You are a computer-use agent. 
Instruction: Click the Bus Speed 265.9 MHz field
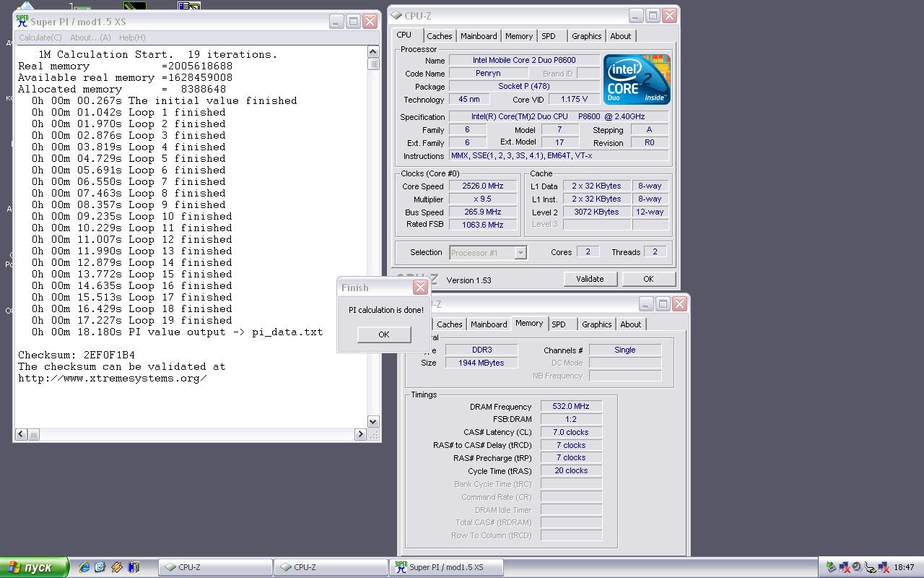tap(484, 212)
